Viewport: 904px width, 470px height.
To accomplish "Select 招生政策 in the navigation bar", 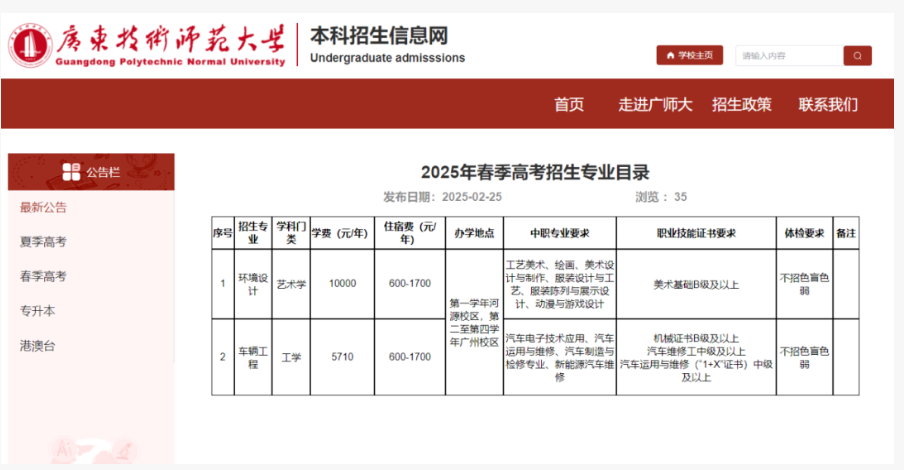I will pos(741,104).
